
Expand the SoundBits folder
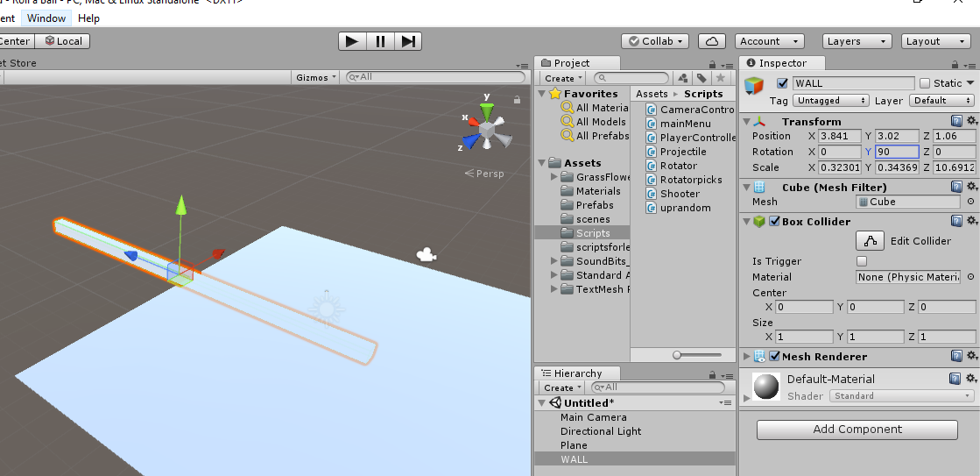coord(553,261)
